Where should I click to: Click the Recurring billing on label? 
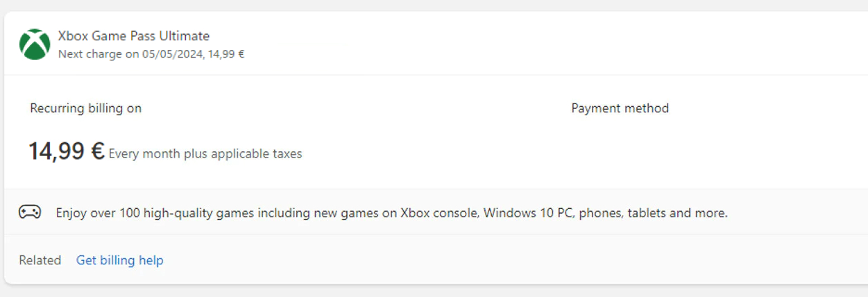tap(86, 108)
